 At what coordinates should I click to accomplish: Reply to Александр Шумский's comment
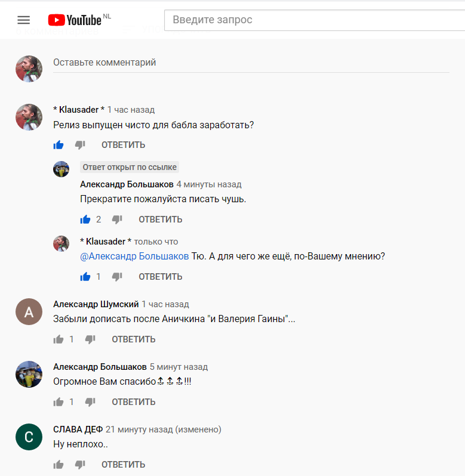(x=134, y=339)
